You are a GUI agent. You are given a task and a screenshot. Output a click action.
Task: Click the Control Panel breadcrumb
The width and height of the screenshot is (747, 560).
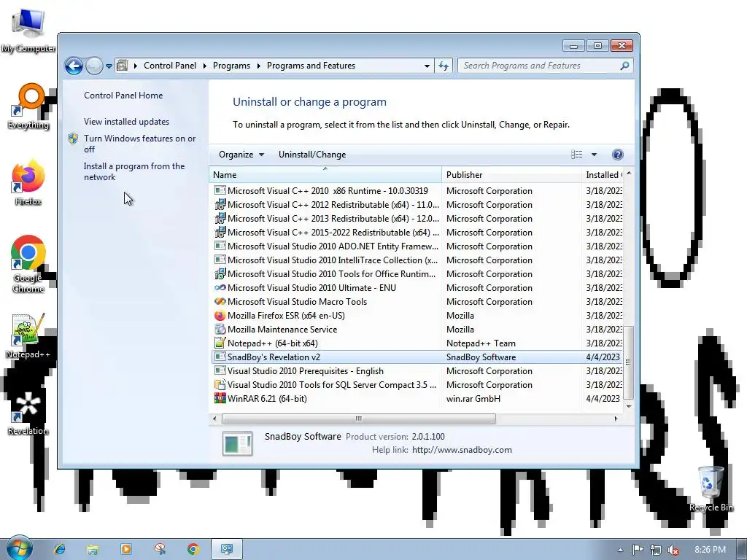coord(169,66)
